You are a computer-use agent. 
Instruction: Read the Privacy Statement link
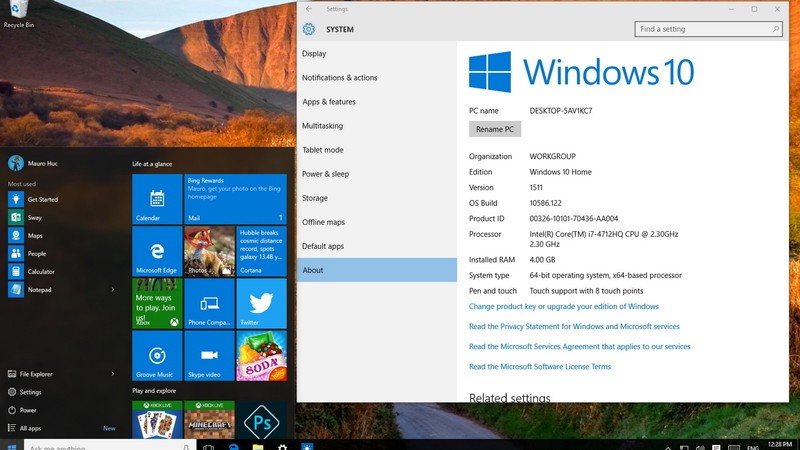tap(574, 327)
